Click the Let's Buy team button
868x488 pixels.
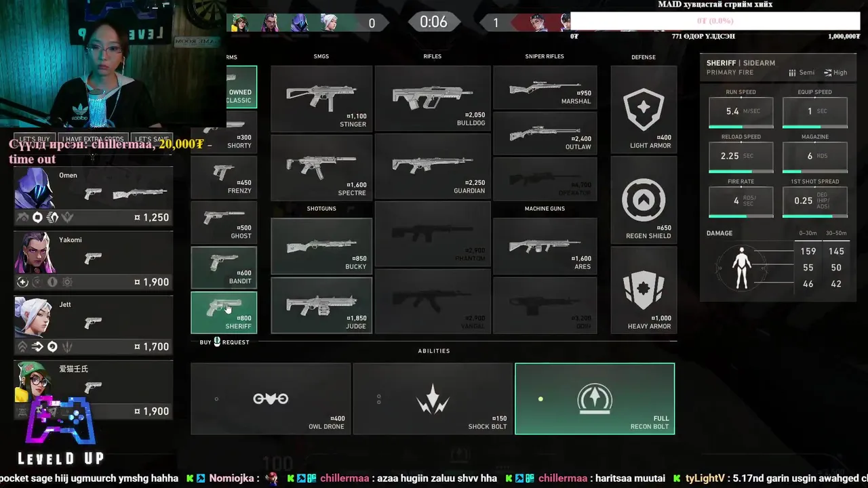[35, 139]
